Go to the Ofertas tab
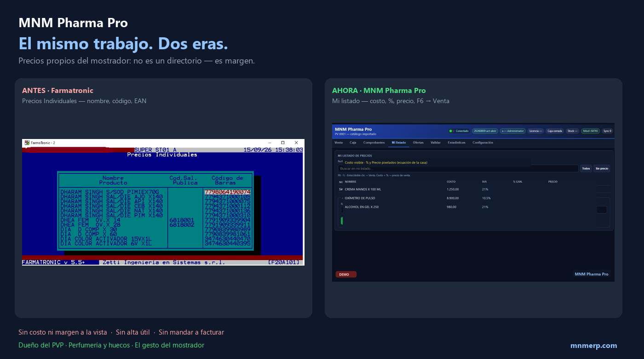 pyautogui.click(x=418, y=143)
